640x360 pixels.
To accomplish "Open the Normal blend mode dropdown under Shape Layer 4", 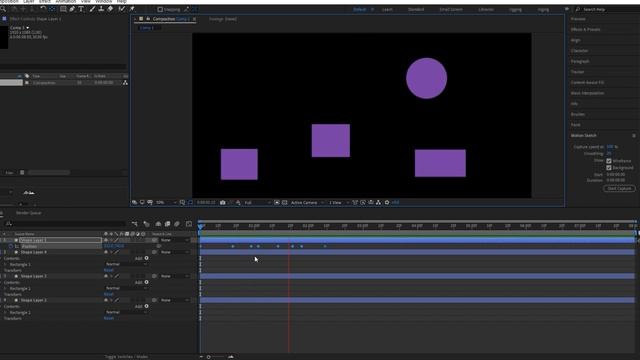I will [126, 264].
